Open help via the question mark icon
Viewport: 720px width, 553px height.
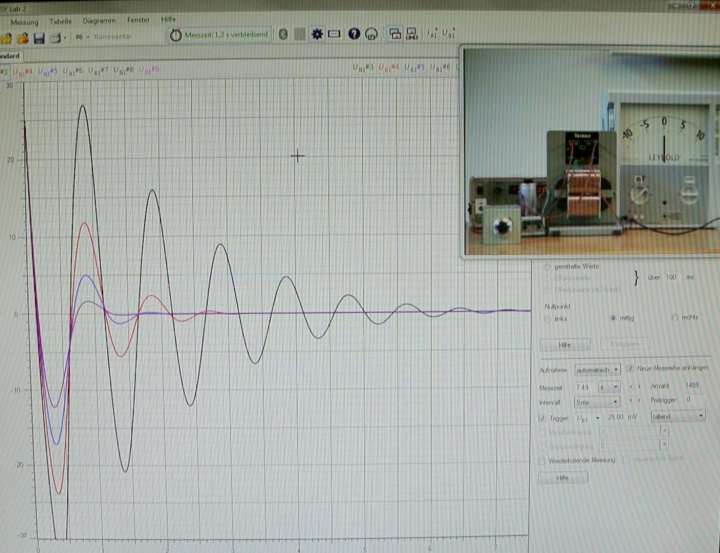(354, 34)
